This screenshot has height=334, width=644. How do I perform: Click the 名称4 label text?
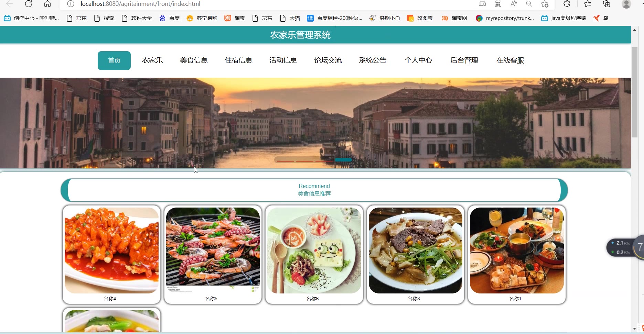tap(110, 299)
